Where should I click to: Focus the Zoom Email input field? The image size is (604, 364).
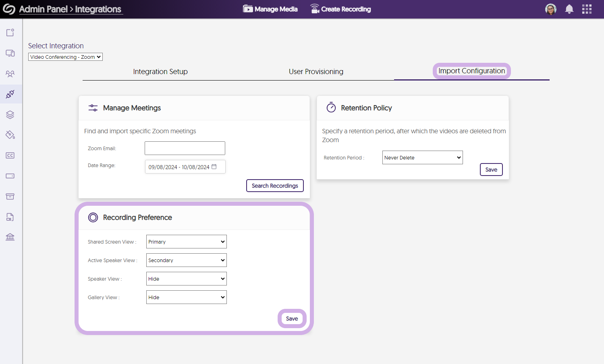click(185, 148)
